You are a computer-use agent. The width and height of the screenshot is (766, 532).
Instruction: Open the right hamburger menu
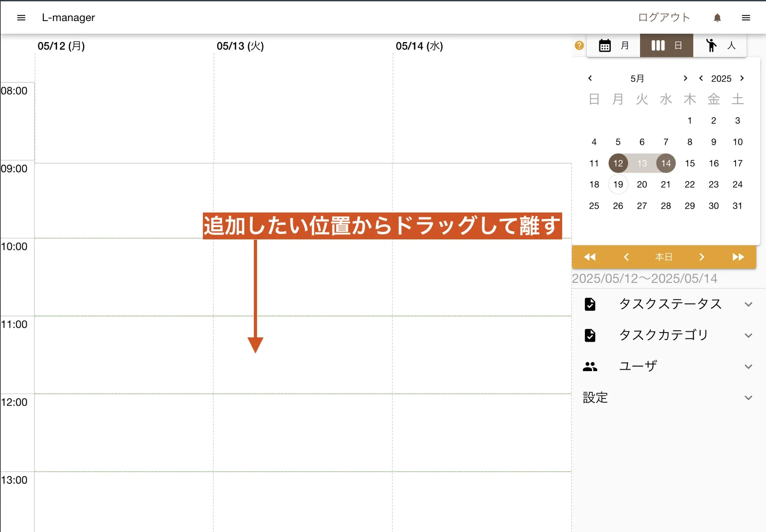(746, 18)
